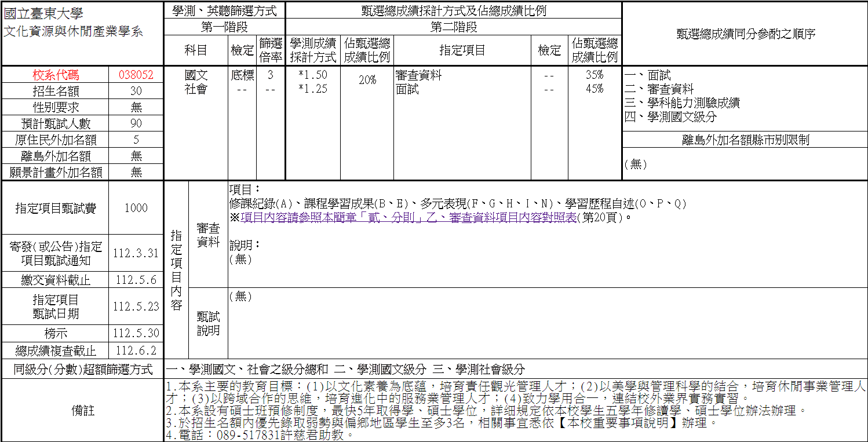Click the 學測成績採計方式 column header
The height and width of the screenshot is (442, 868).
tap(313, 50)
